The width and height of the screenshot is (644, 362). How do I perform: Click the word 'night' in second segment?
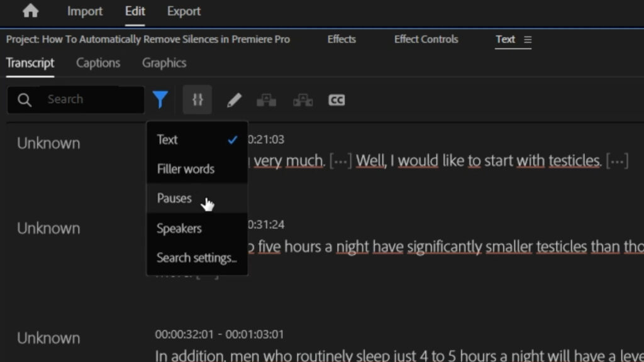pyautogui.click(x=352, y=246)
